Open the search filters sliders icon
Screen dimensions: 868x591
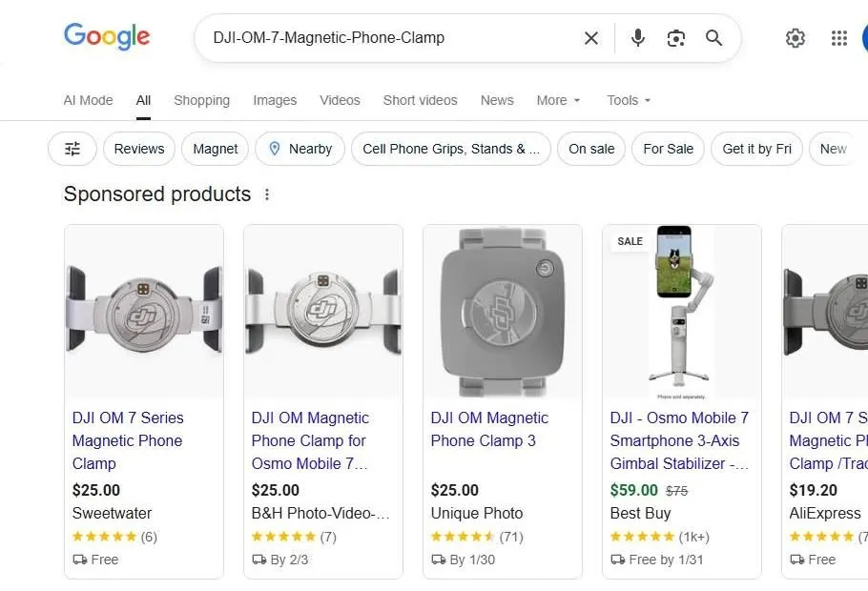click(x=72, y=149)
